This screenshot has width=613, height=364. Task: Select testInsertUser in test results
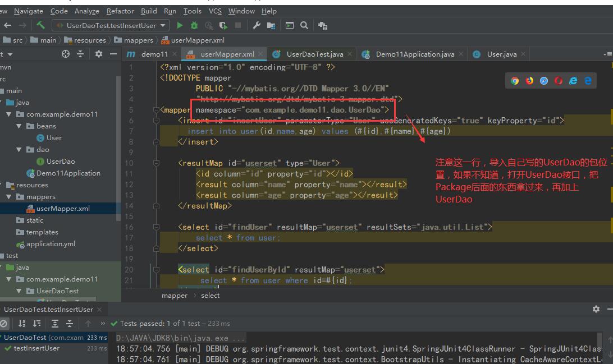(36, 348)
